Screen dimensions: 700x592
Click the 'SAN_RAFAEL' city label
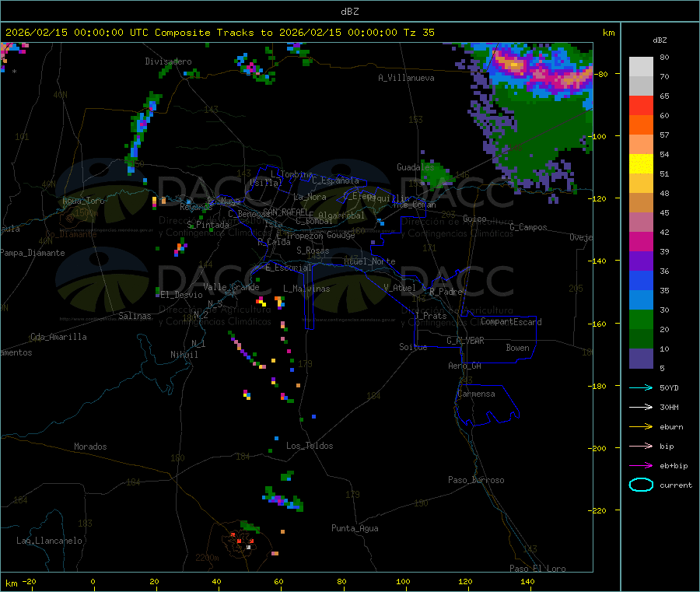(x=285, y=212)
